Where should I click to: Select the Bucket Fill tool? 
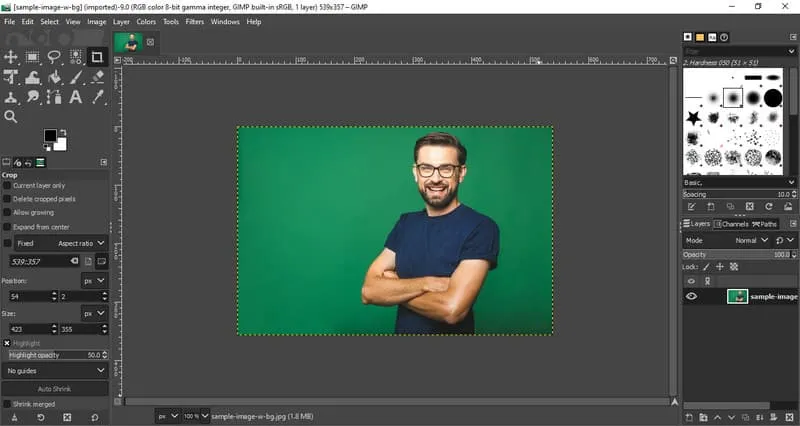[x=54, y=77]
